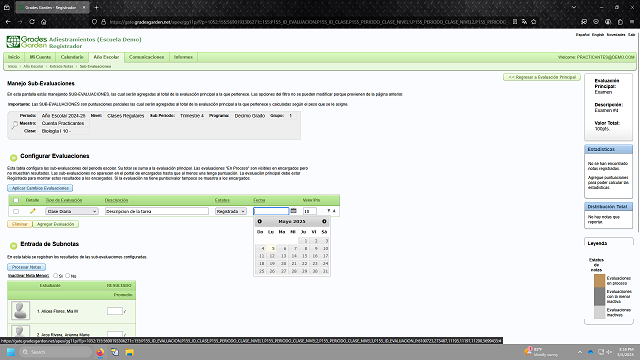Open the Mi Cuenta menu tab
640x360 pixels.
(40, 57)
